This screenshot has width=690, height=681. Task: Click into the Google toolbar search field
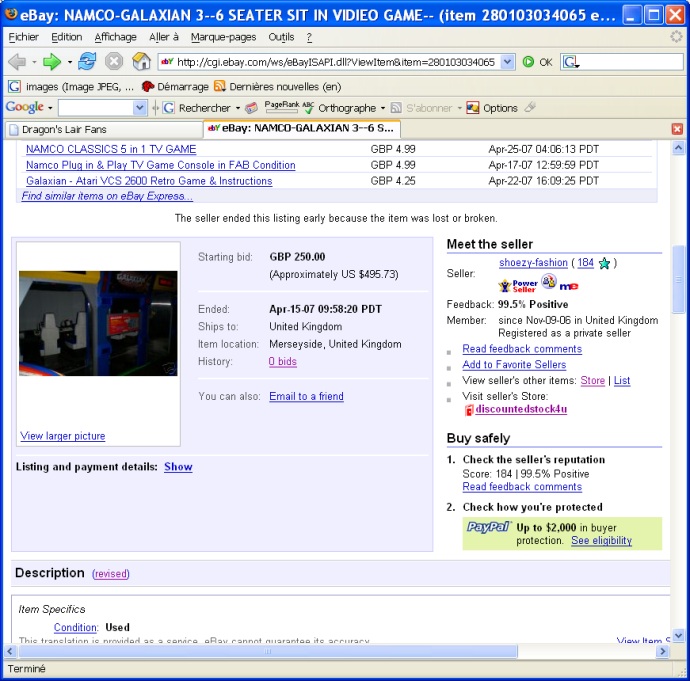[96, 108]
